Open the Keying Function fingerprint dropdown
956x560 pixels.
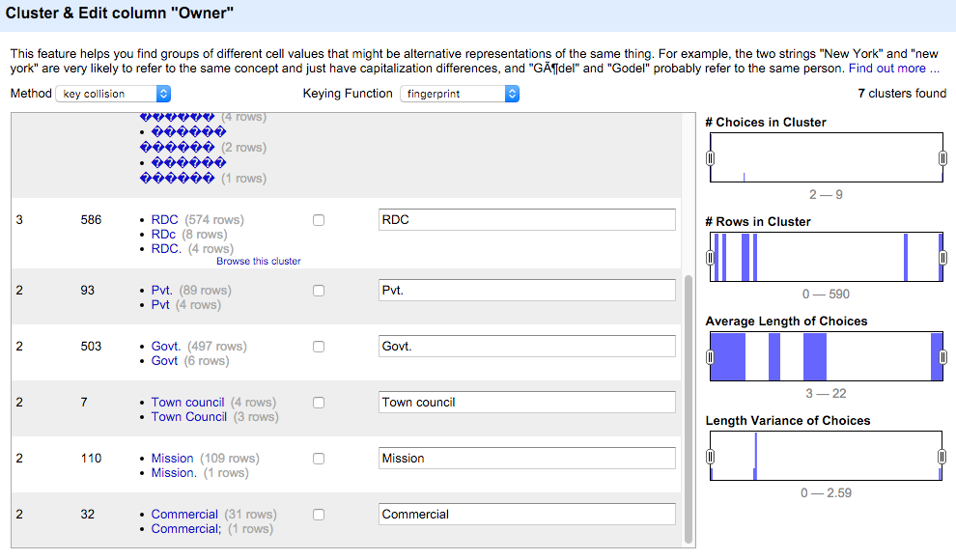pos(461,94)
